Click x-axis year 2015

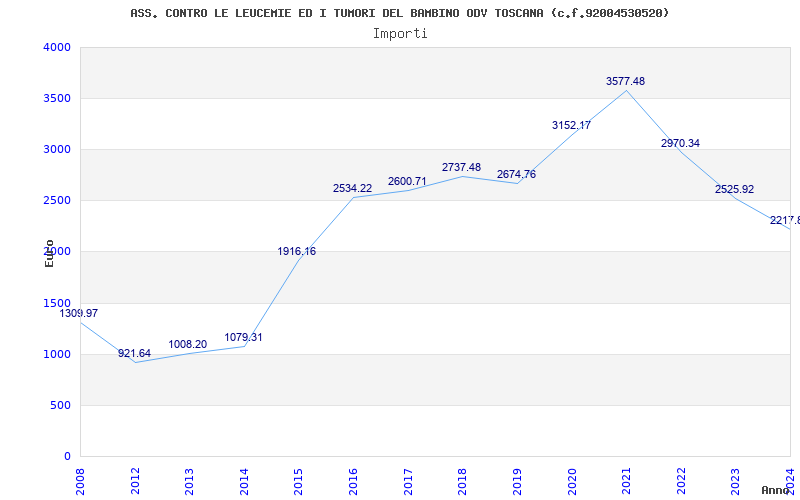[x=298, y=482]
